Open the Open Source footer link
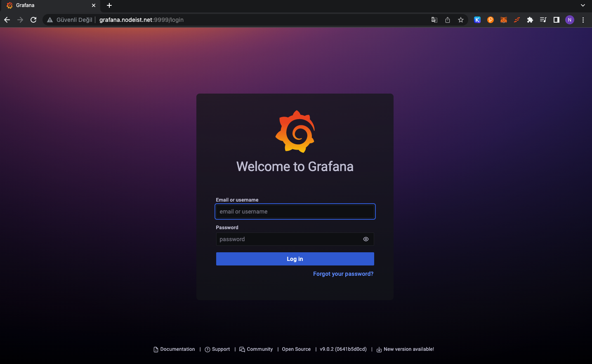 (x=296, y=349)
